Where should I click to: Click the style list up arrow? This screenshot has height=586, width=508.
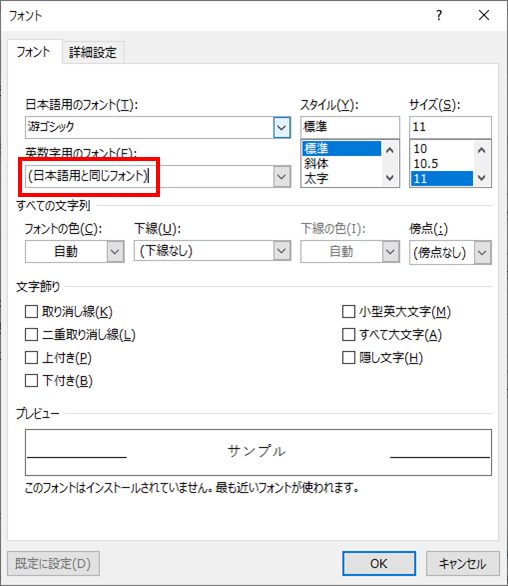[x=390, y=150]
